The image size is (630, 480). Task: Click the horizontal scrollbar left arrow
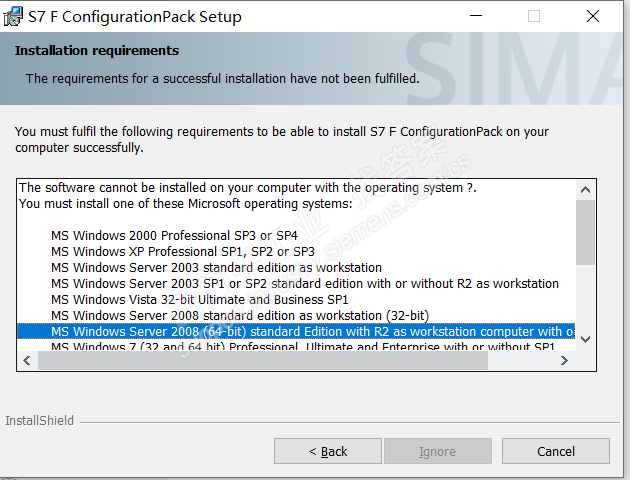(x=25, y=359)
